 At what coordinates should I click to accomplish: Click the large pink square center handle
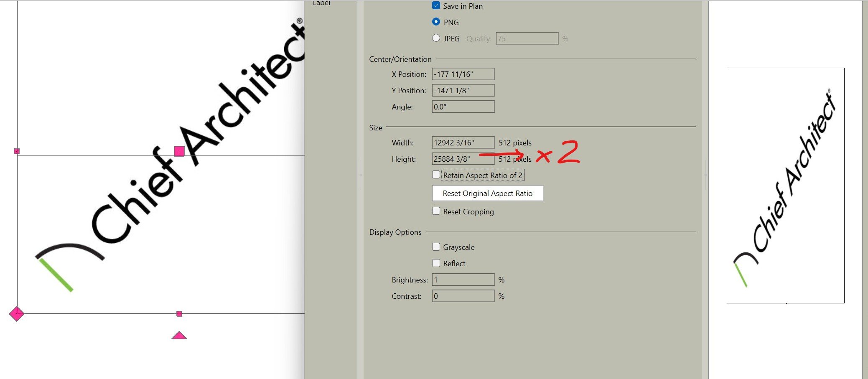pos(179,151)
